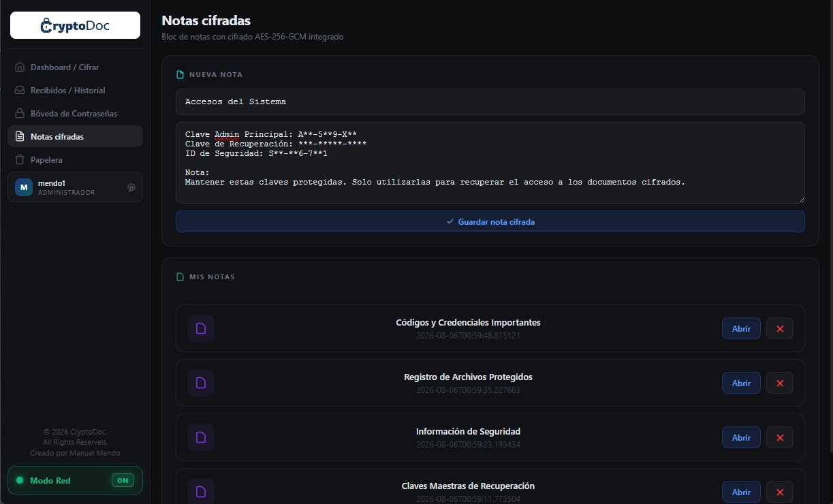
Task: Open the mendo1 administrator profile
Action: (x=75, y=187)
